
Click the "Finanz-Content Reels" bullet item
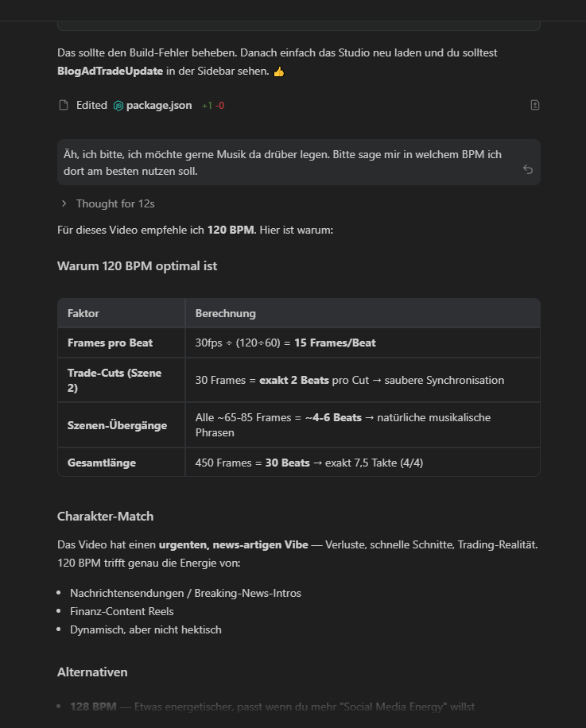tap(122, 611)
